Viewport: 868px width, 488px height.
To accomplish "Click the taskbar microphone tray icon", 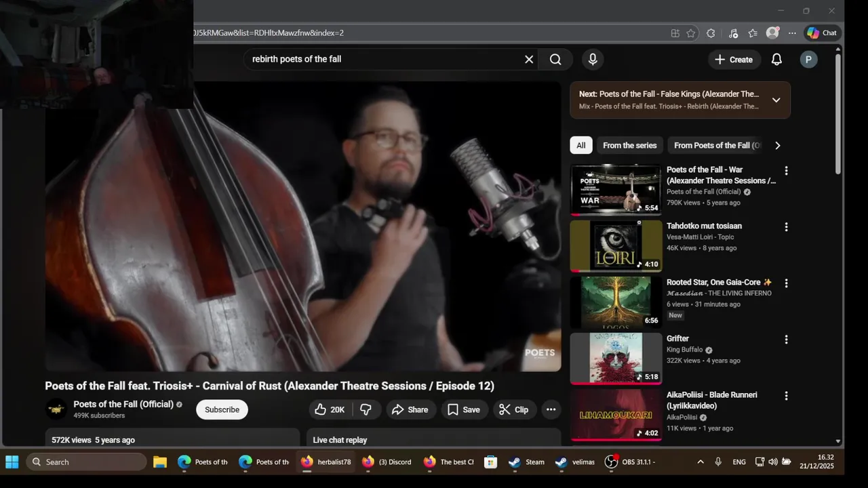I will (x=718, y=462).
